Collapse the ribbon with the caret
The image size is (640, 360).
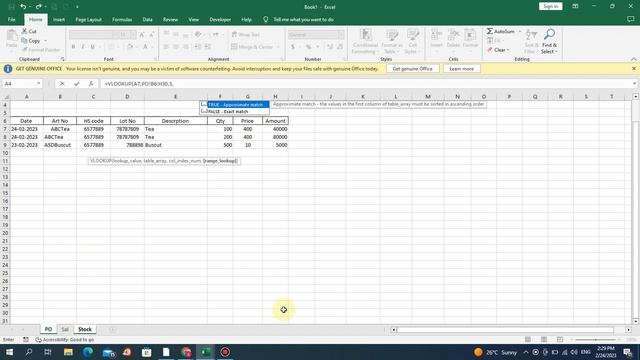[x=633, y=59]
